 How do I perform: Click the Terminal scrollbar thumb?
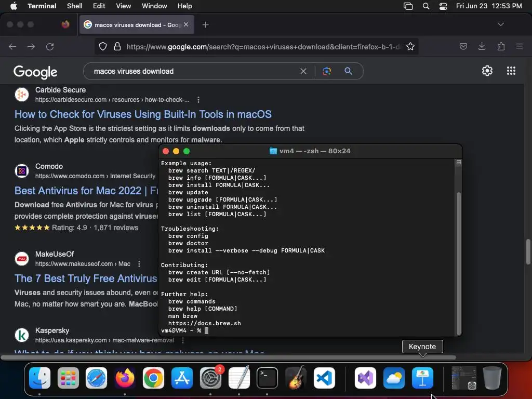458,263
